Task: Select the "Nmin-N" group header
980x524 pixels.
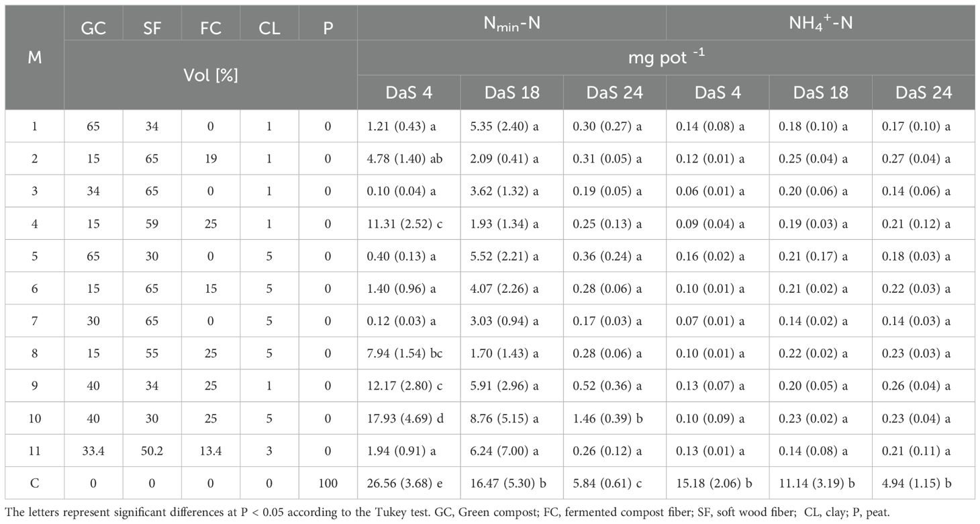Action: coord(511,24)
